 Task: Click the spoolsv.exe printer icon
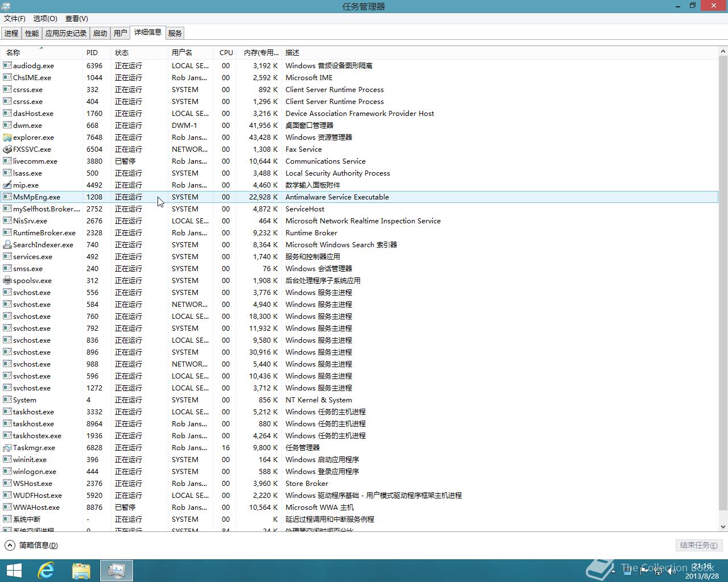(7, 280)
